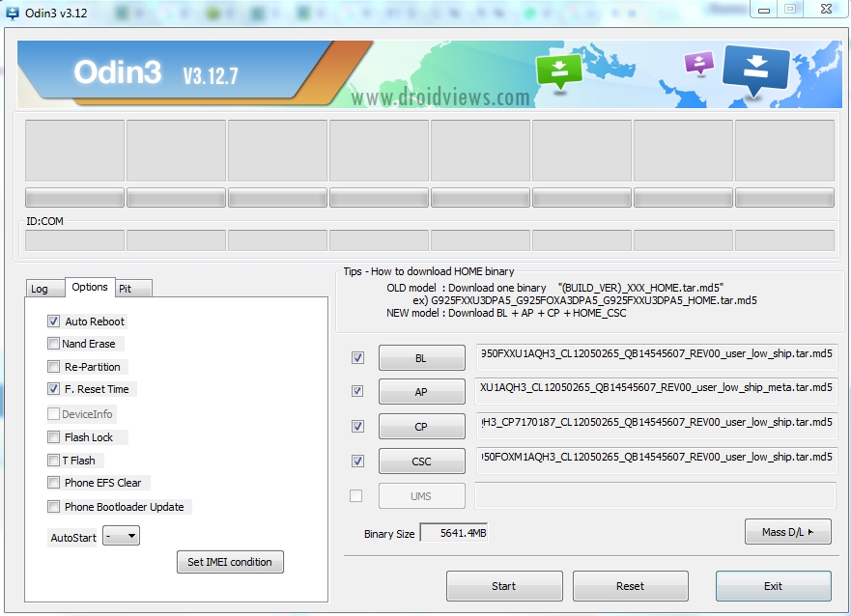851x616 pixels.
Task: Click the ID:COM label
Action: 45,221
